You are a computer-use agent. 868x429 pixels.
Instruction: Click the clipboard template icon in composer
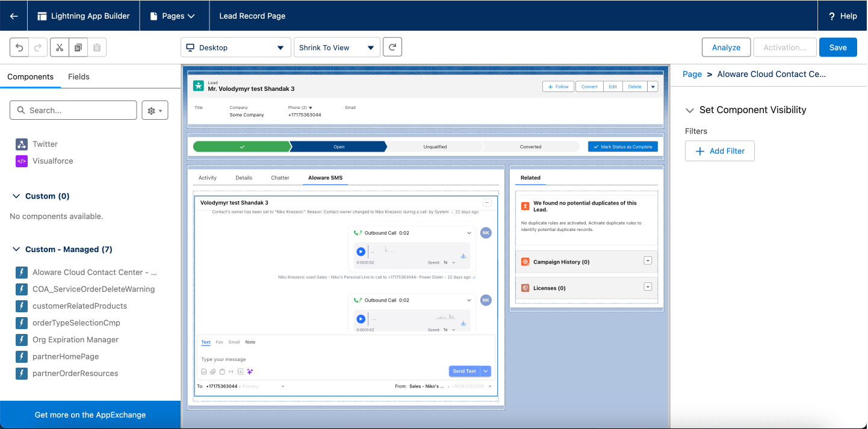click(x=222, y=371)
